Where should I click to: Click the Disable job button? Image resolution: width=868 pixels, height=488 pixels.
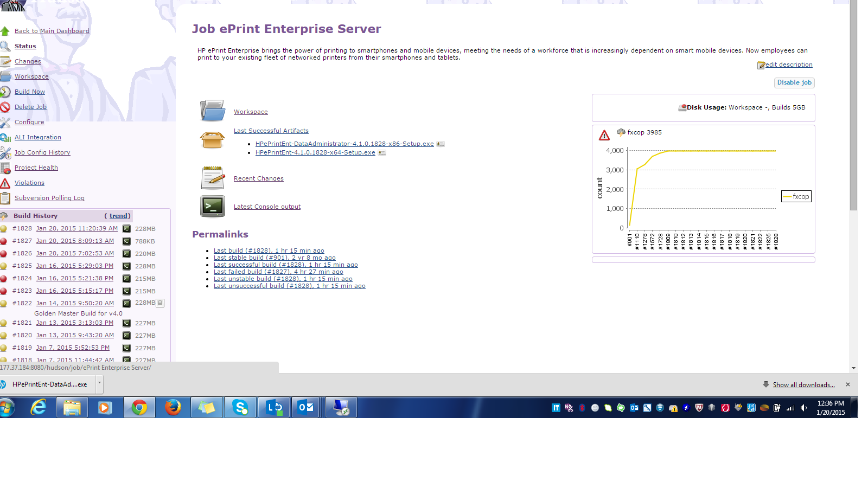(794, 82)
